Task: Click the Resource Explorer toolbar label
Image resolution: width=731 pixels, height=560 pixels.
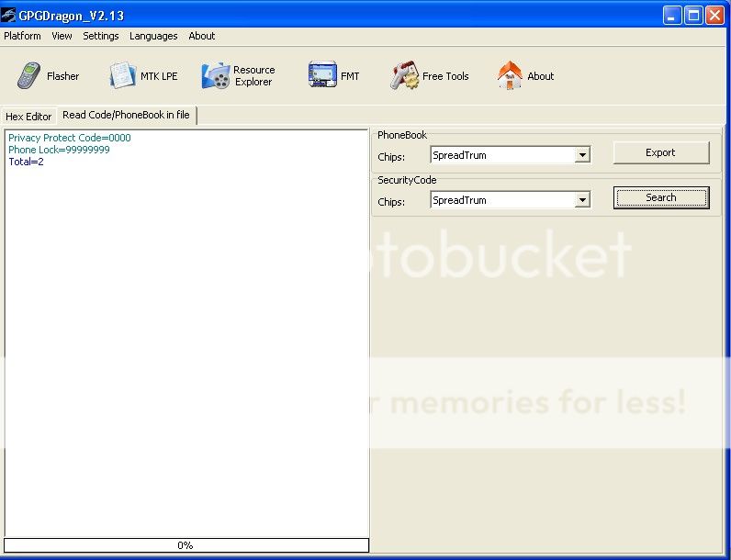Action: [x=254, y=75]
